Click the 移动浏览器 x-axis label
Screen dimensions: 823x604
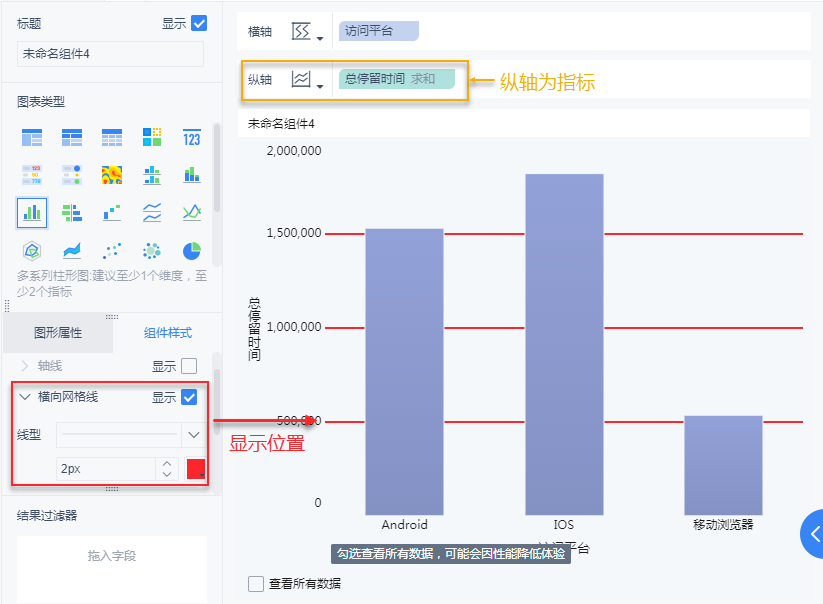(x=723, y=525)
